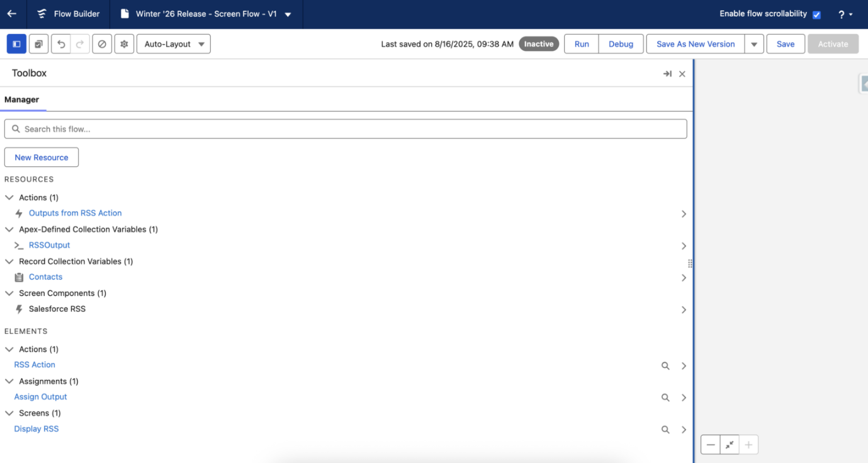Open the flow errors and warnings icon
Viewport: 868px width, 463px height.
pyautogui.click(x=101, y=43)
